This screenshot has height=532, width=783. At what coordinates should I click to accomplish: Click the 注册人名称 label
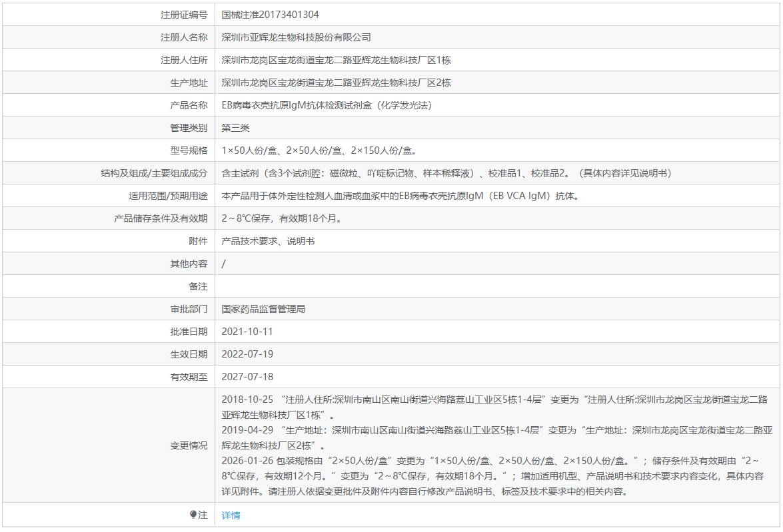pos(184,37)
